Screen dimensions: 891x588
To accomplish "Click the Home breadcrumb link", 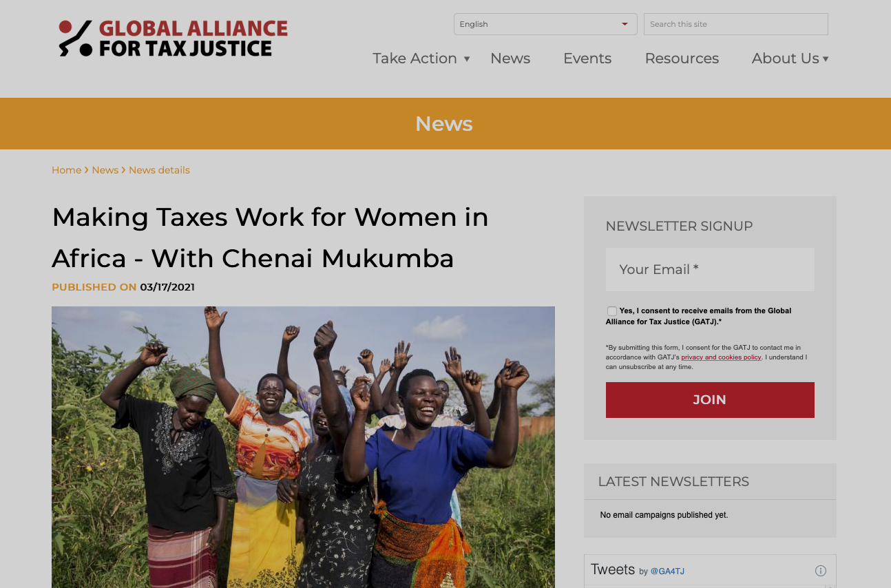I will [67, 170].
